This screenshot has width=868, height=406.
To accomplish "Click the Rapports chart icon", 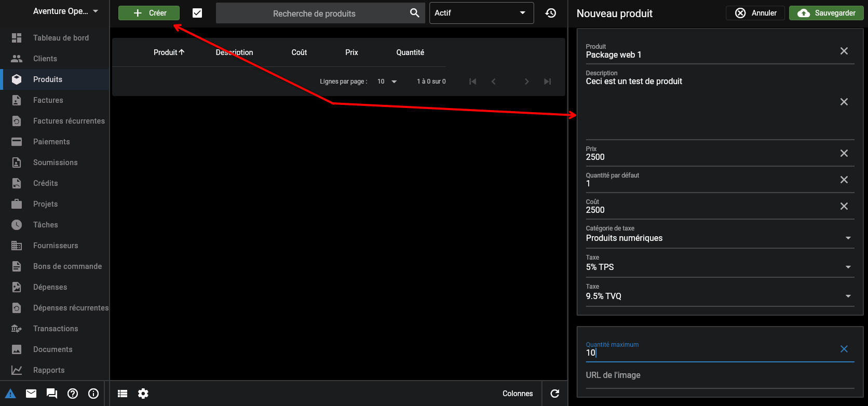I will [x=17, y=370].
